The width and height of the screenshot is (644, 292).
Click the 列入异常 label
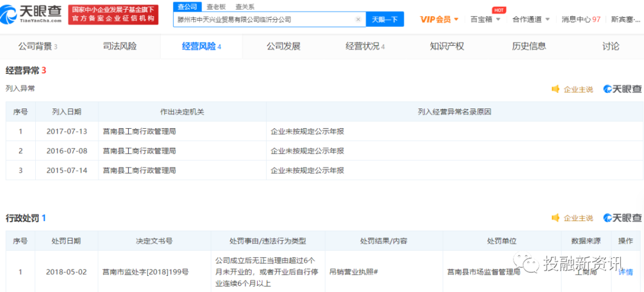(x=20, y=88)
